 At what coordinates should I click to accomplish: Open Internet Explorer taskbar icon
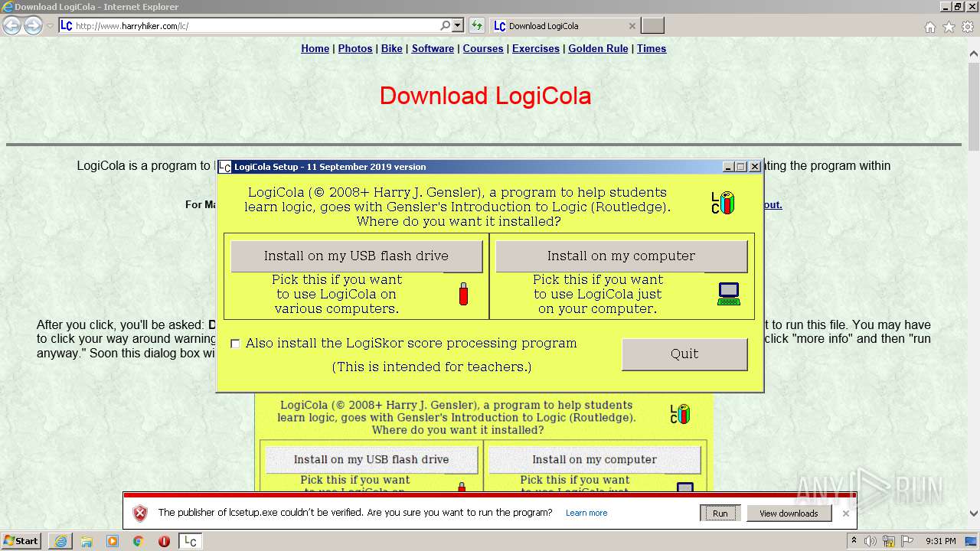click(x=60, y=541)
